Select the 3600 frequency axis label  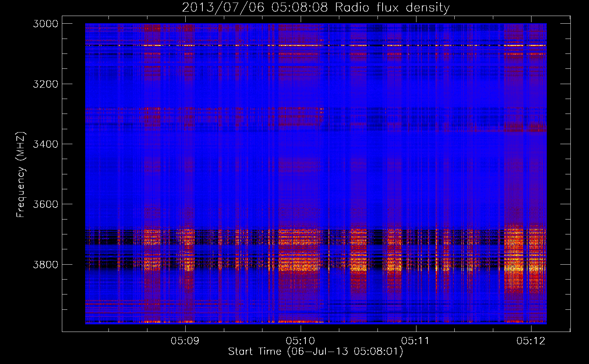pyautogui.click(x=46, y=204)
